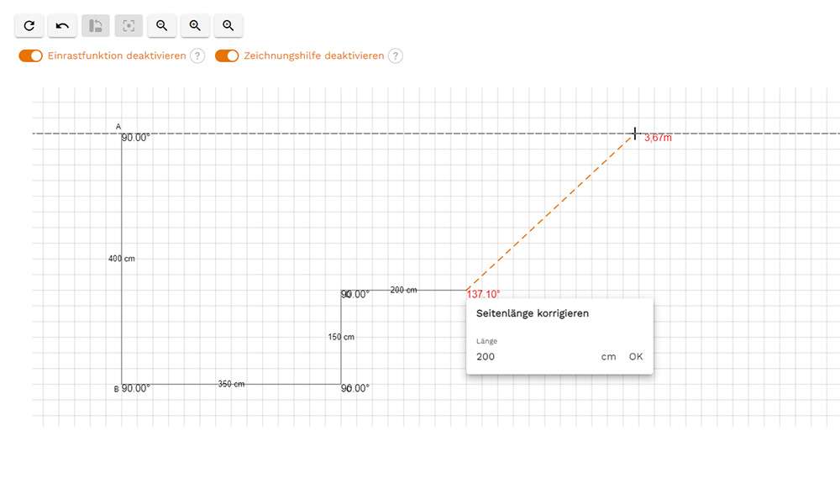Toggle the Einrastfunktion deaktivieren switch
The height and width of the screenshot is (504, 840).
(30, 55)
